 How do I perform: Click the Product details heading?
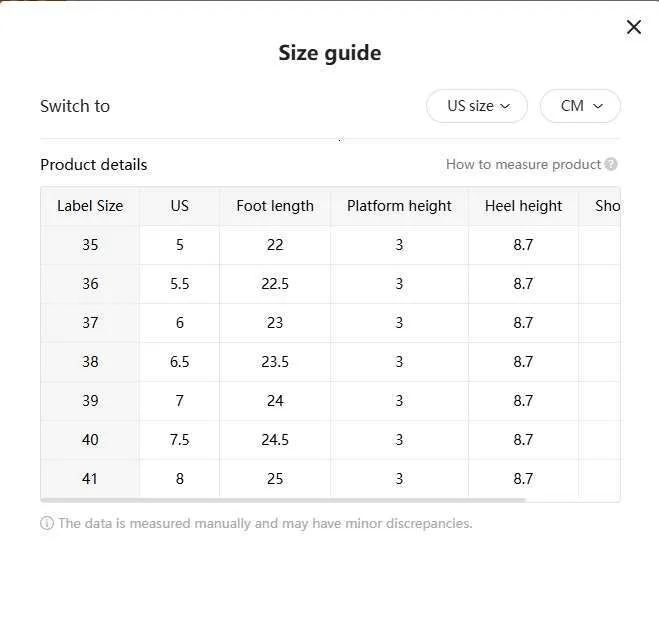pos(94,165)
